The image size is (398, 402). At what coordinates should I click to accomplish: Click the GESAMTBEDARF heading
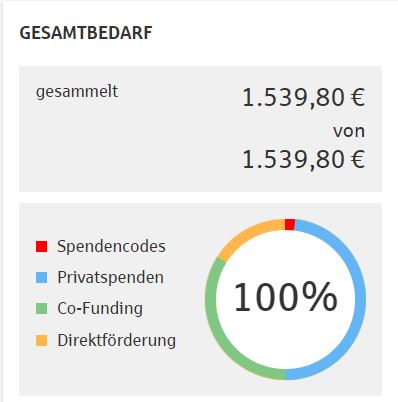pos(86,33)
